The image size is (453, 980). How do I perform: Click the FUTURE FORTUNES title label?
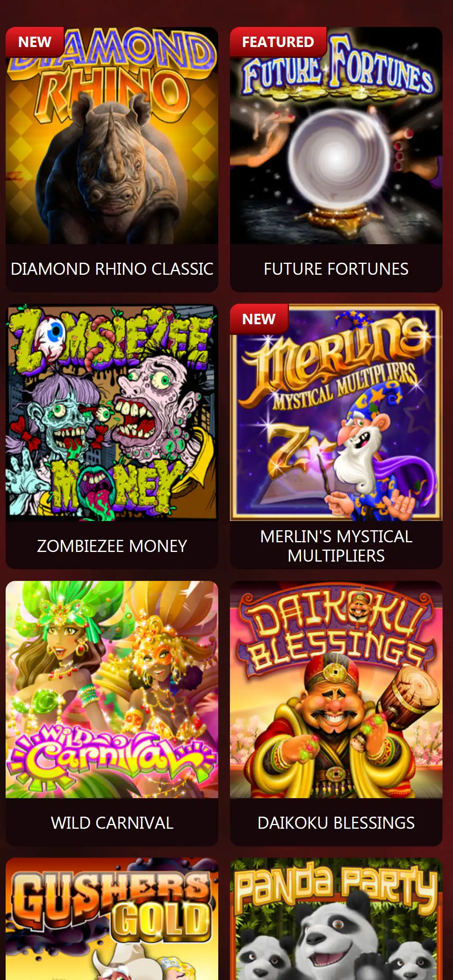pyautogui.click(x=336, y=269)
